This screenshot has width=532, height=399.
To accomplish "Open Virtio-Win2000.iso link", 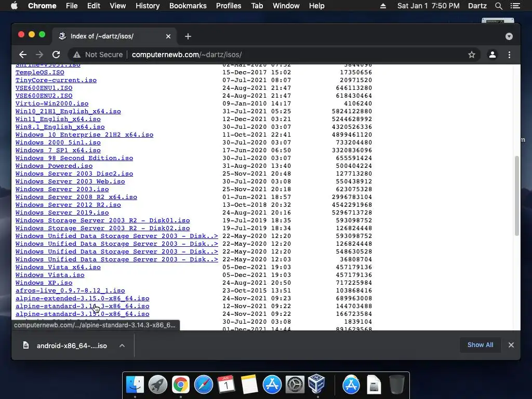I will click(x=52, y=103).
